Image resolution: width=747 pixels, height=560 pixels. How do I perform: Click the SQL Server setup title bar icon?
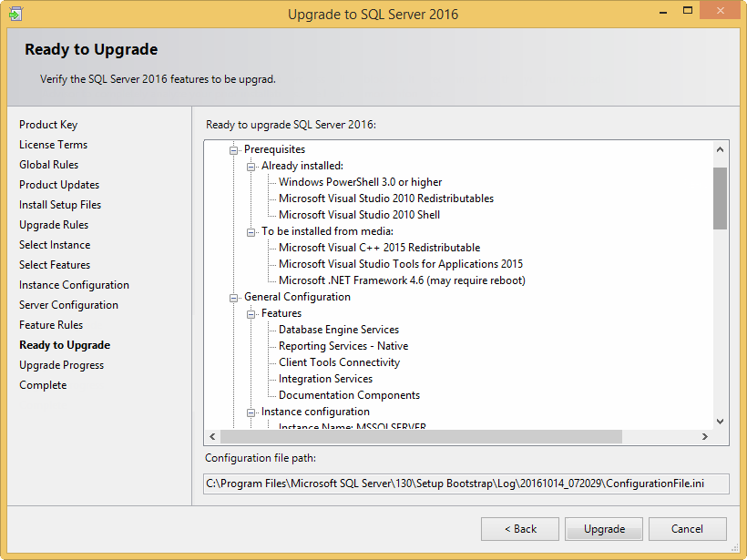(15, 14)
